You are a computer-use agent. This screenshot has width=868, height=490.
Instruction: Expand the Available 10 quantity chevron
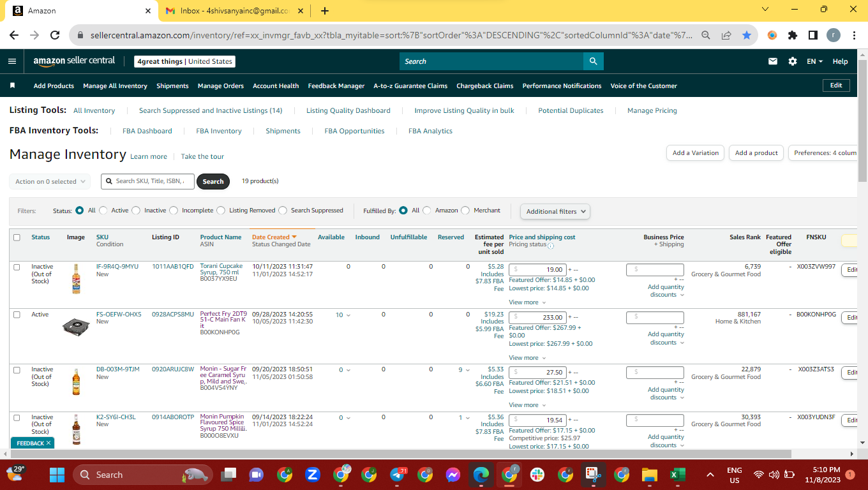click(x=348, y=315)
